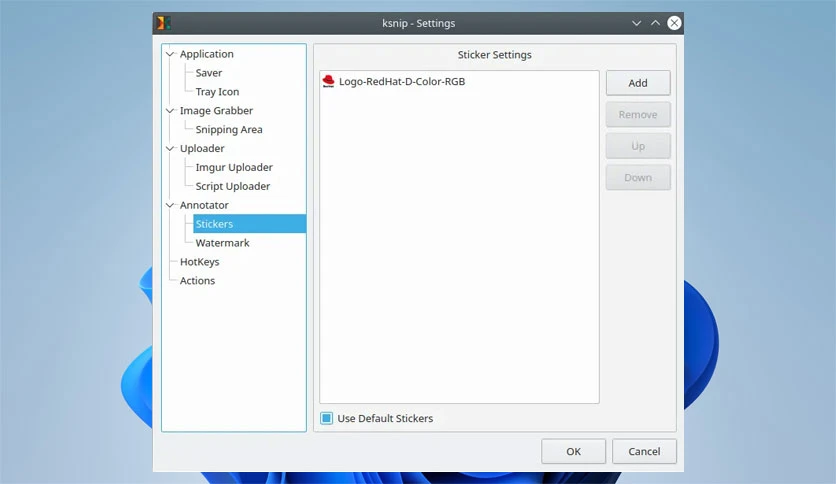Image resolution: width=836 pixels, height=484 pixels.
Task: Open the Script Uploader settings page
Action: [x=232, y=186]
